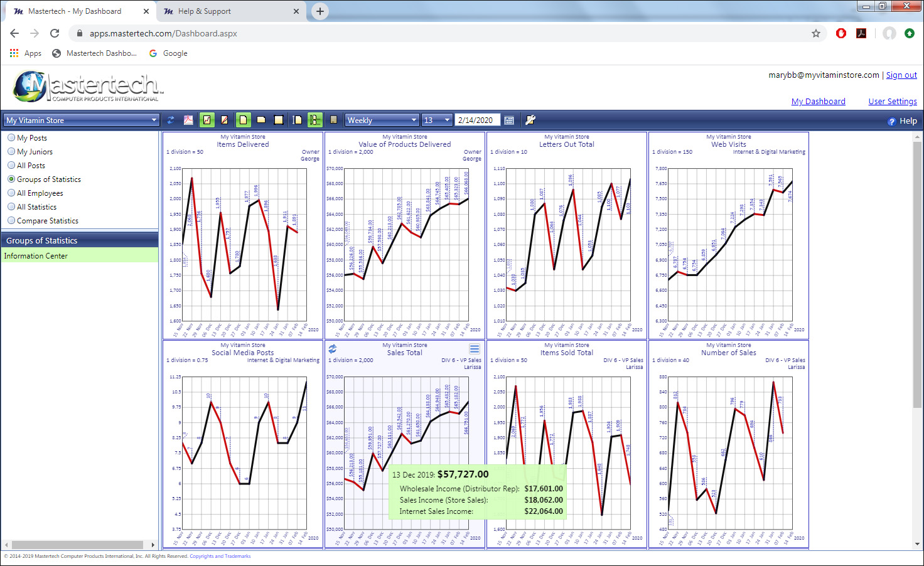Image resolution: width=924 pixels, height=566 pixels.
Task: Bookmark this page with star icon
Action: click(x=816, y=33)
